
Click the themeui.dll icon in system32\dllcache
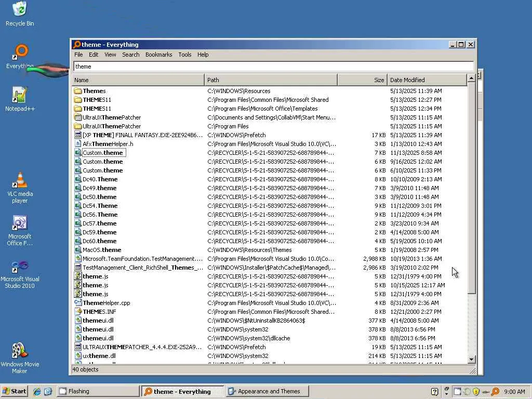(x=78, y=338)
